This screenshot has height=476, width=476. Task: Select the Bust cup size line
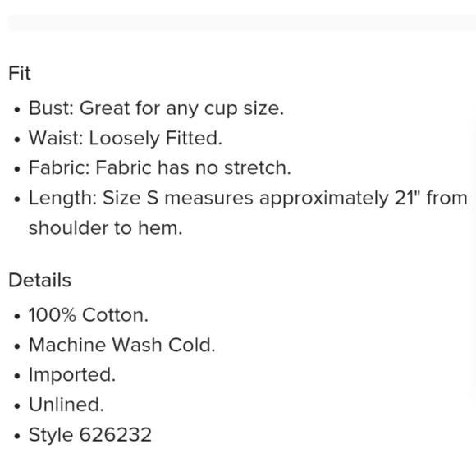pos(156,108)
